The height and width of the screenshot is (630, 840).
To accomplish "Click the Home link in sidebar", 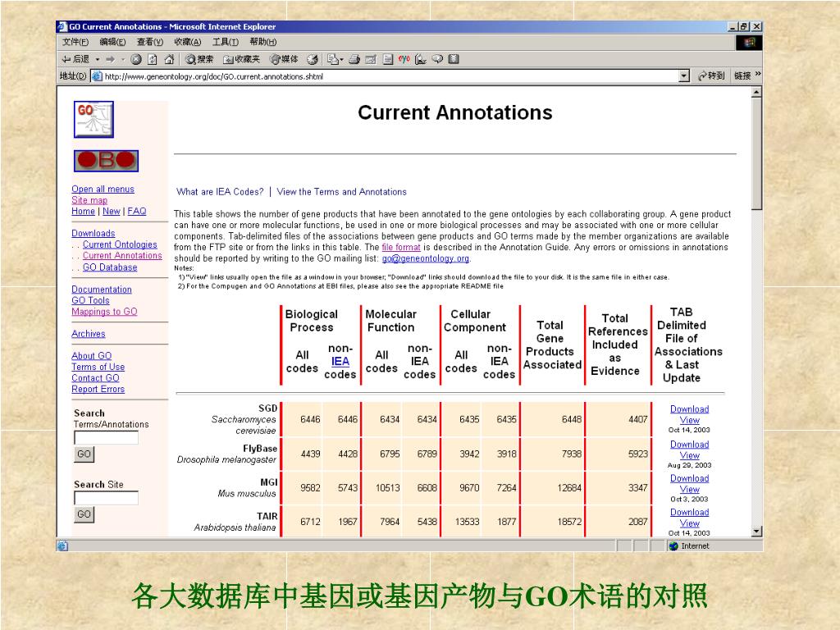I will click(x=83, y=211).
